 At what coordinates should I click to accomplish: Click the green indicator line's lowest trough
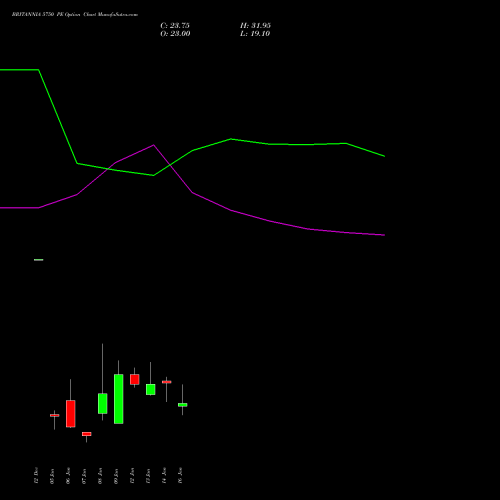click(x=153, y=175)
